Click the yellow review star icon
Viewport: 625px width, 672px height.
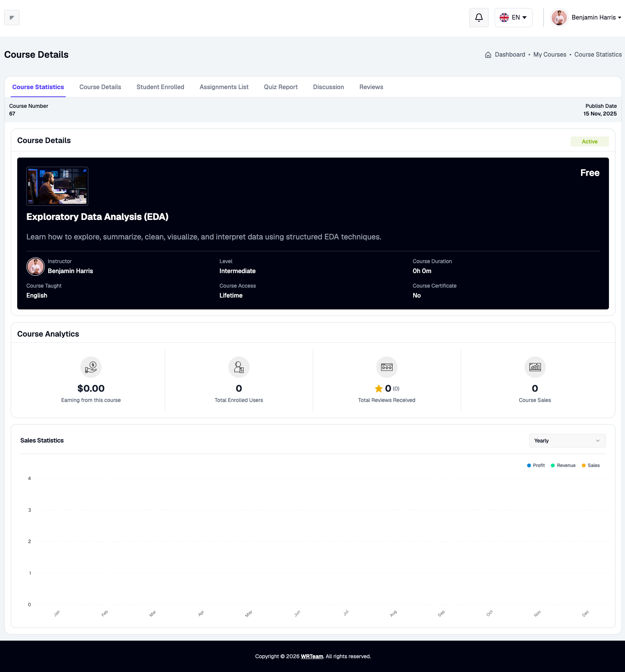coord(379,389)
